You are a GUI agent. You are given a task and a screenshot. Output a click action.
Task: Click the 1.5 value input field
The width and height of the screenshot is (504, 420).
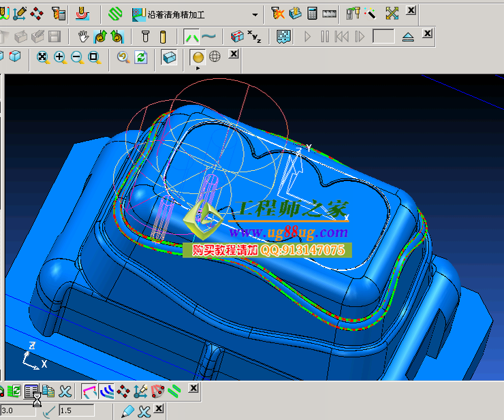pyautogui.click(x=76, y=410)
